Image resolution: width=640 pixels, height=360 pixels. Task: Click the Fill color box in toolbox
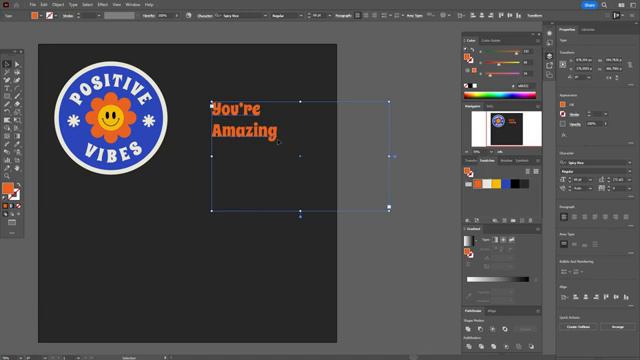pos(8,188)
